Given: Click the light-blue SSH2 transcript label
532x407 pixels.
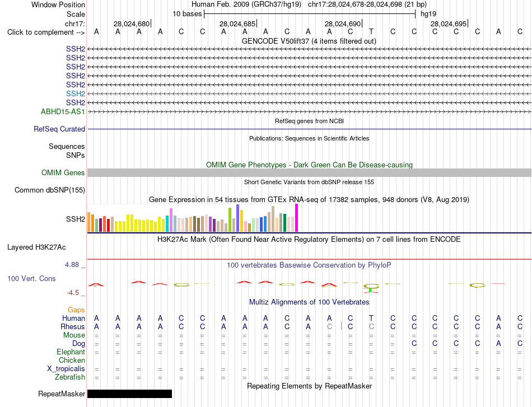Looking at the screenshot, I should (76, 93).
